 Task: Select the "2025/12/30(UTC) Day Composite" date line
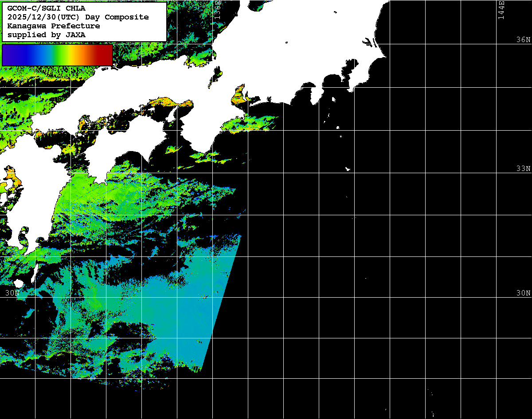point(78,17)
